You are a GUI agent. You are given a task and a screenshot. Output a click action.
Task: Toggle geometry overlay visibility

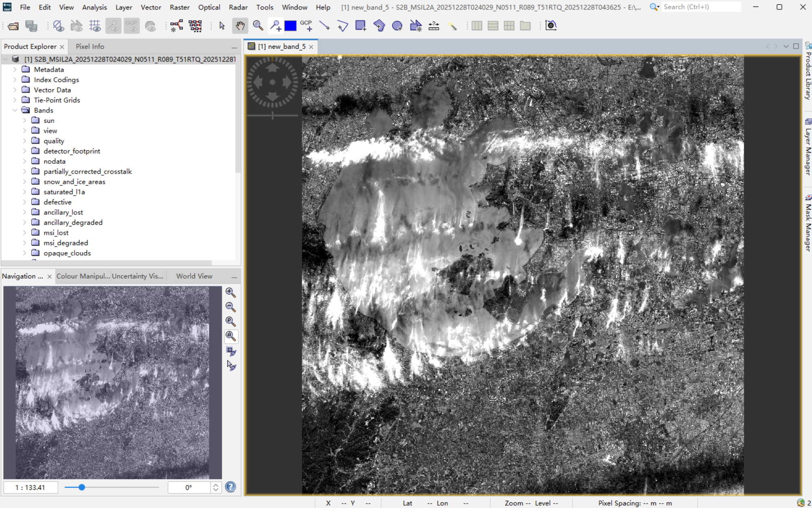pyautogui.click(x=76, y=25)
